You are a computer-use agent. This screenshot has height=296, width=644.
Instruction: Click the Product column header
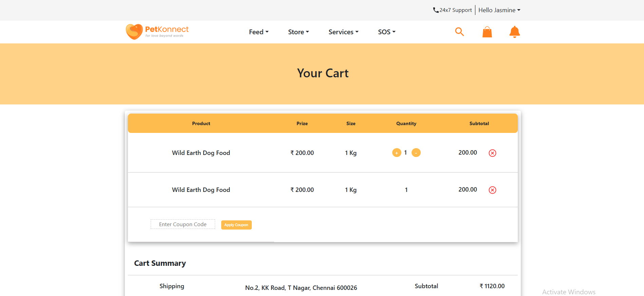(201, 123)
